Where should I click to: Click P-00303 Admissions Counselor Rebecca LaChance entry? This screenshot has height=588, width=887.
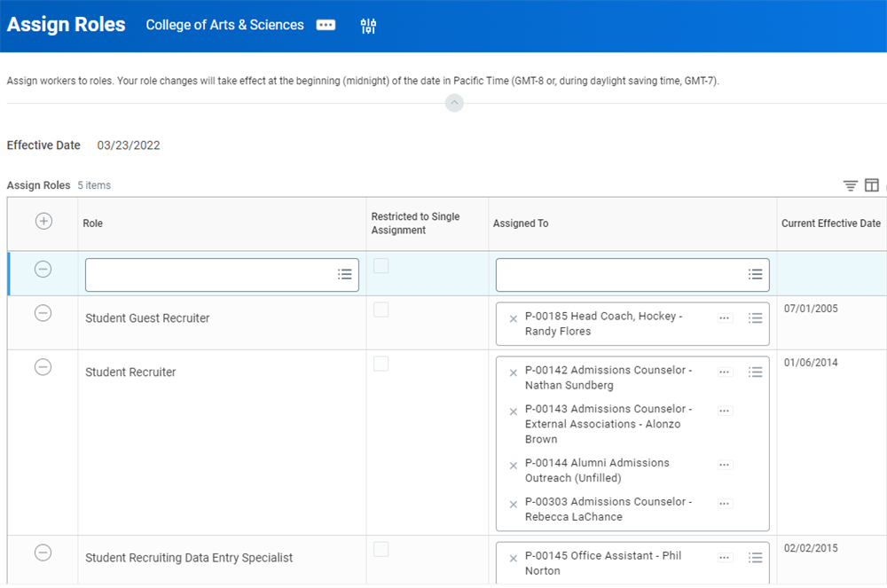tap(608, 509)
